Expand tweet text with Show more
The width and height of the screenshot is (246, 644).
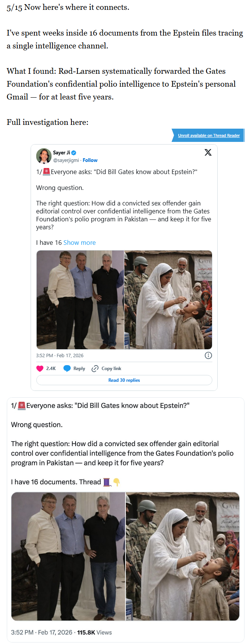click(x=79, y=243)
